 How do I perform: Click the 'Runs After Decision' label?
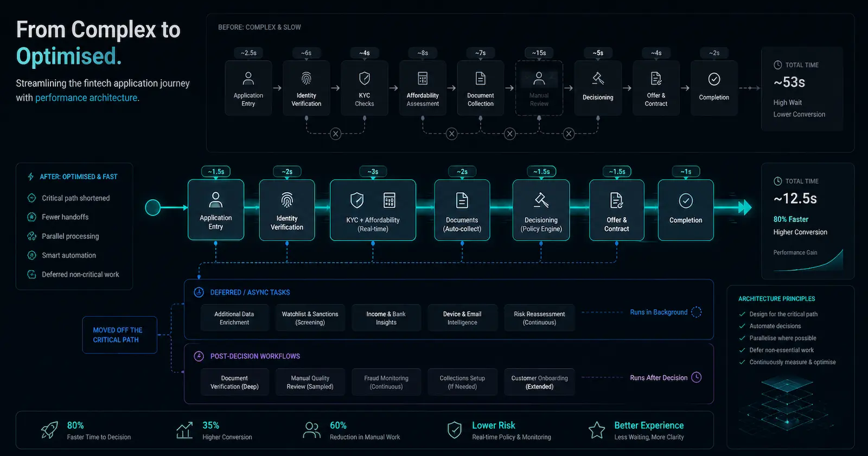pyautogui.click(x=659, y=378)
